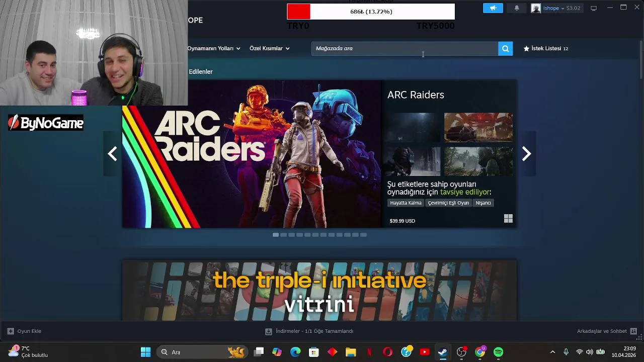Click the $39.99 USD price label
This screenshot has height=362, width=644.
tap(402, 221)
